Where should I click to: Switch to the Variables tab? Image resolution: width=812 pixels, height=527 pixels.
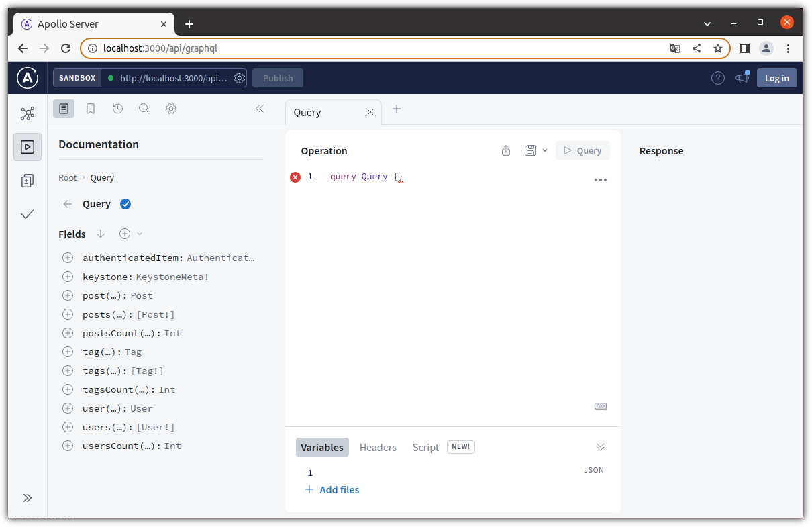322,448
